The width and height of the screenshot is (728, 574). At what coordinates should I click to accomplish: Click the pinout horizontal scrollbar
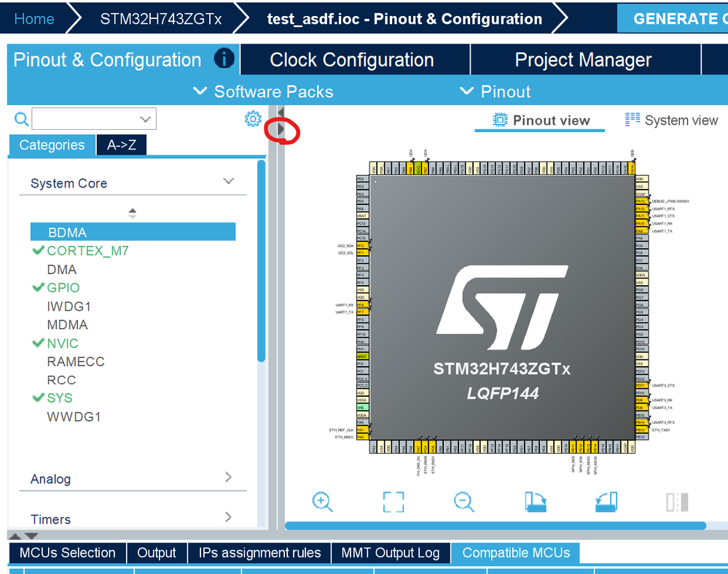(x=496, y=526)
